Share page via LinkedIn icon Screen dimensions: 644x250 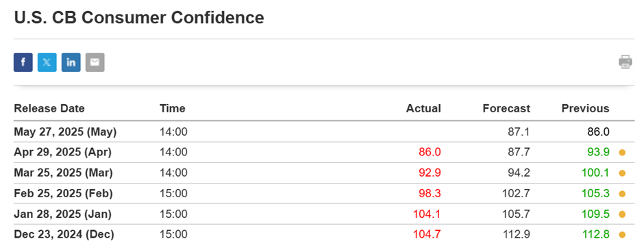coord(71,62)
